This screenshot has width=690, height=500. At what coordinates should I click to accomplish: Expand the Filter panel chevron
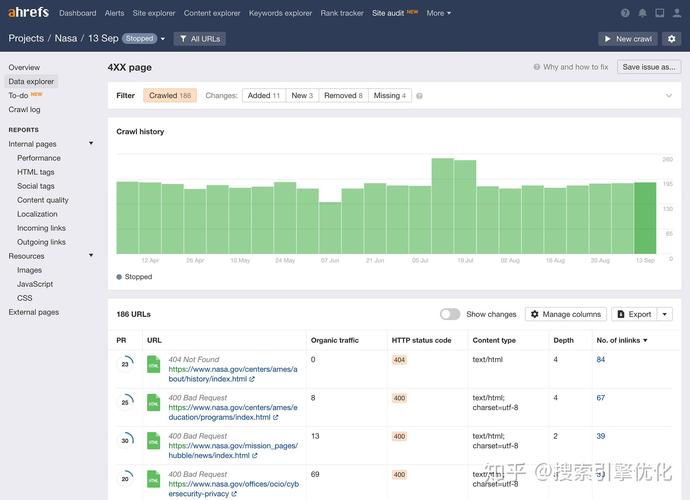tap(669, 96)
